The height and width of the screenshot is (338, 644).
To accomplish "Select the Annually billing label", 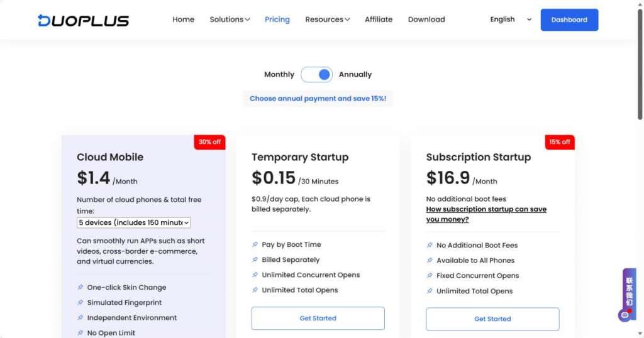I will click(355, 75).
